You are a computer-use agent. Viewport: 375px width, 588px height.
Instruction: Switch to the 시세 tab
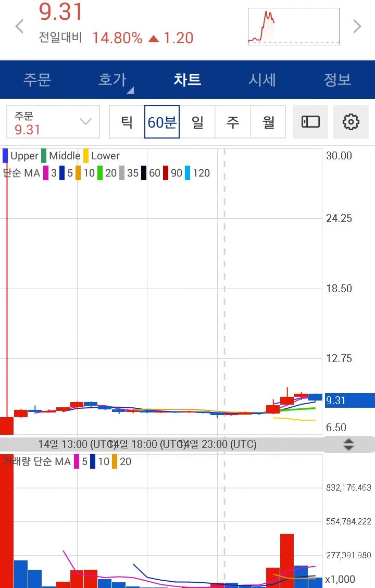coord(262,80)
